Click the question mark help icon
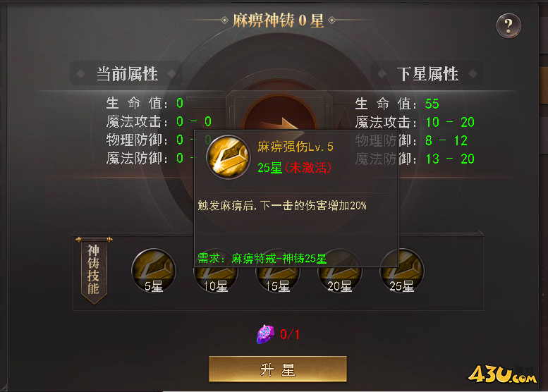548x392 pixels. click(509, 25)
